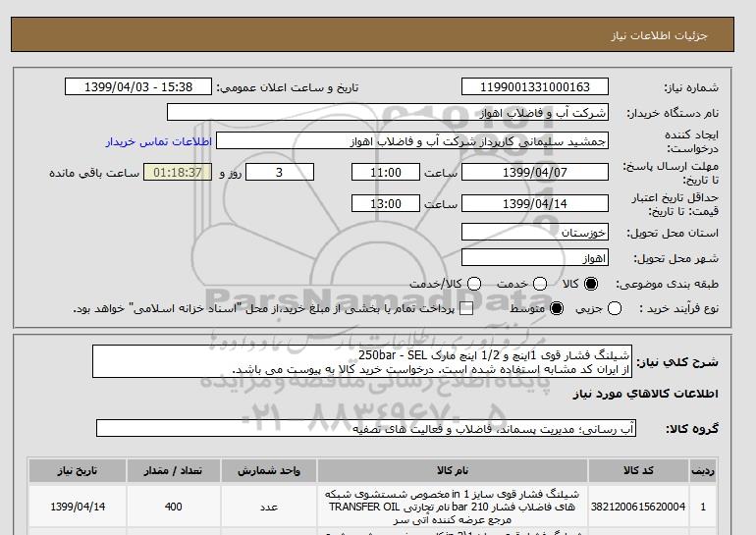Choose the جزیی purchase type radio
The width and height of the screenshot is (756, 535).
click(x=615, y=308)
